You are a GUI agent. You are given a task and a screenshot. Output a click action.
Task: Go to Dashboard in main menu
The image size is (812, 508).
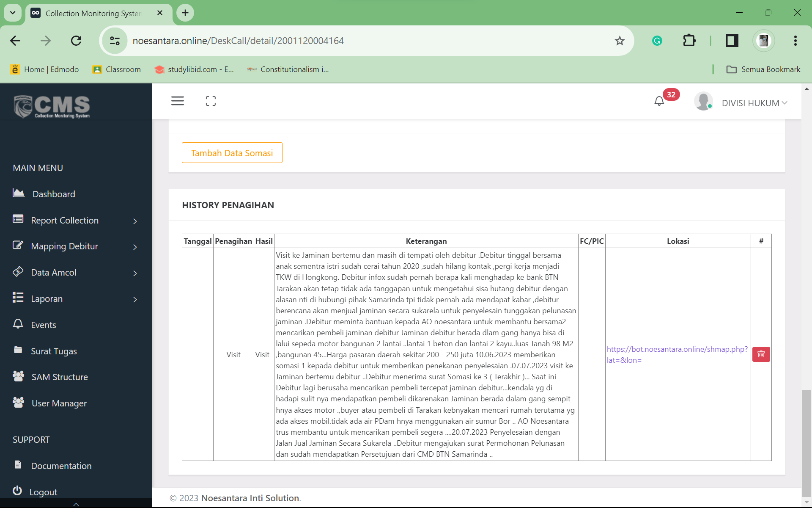coord(54,194)
